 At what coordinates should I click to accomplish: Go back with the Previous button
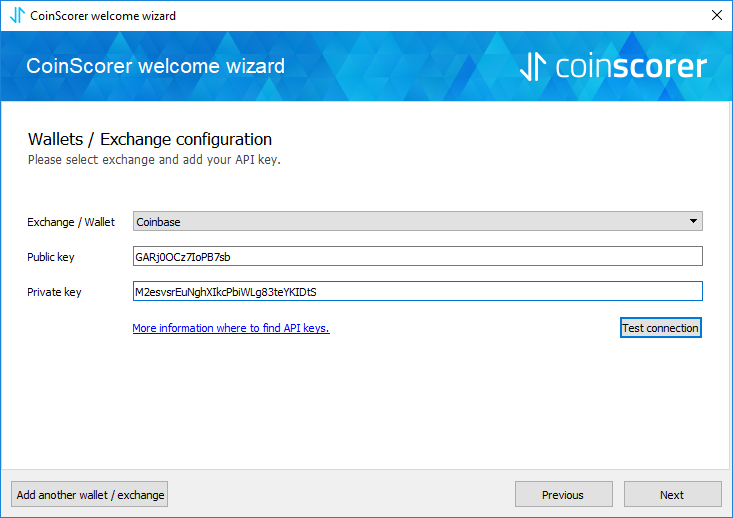[564, 494]
